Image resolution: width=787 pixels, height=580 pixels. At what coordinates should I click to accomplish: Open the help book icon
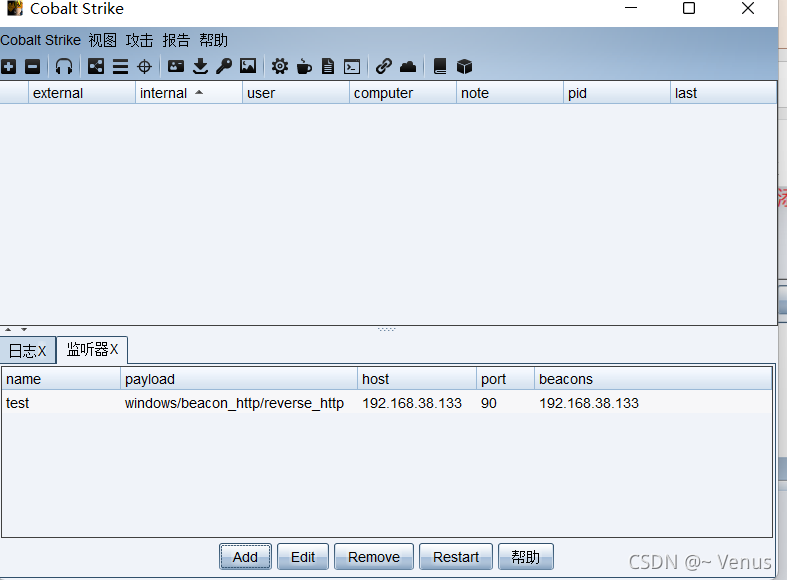coord(440,66)
